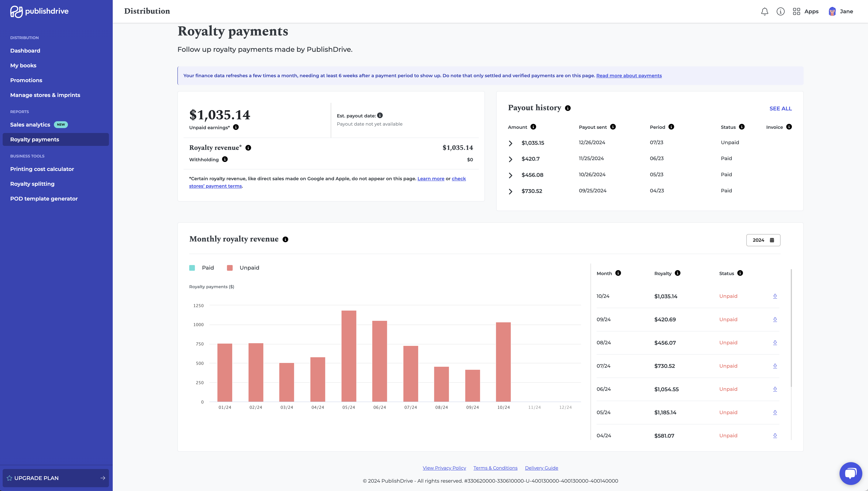Expand the $730.52 payout row

[510, 191]
